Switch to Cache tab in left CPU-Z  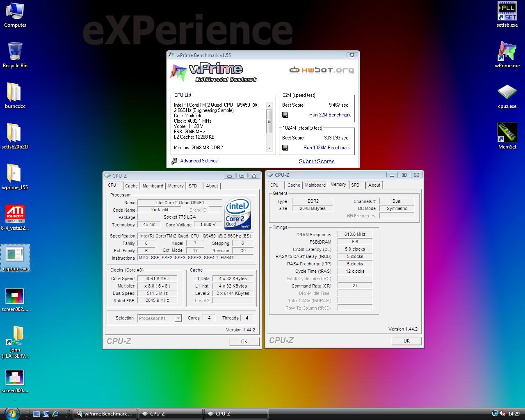pyautogui.click(x=131, y=186)
